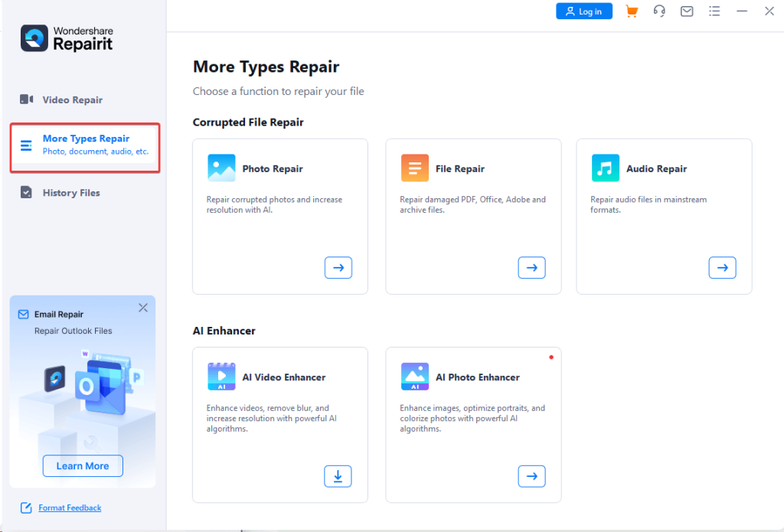Download AI Video Enhancer via download button
This screenshot has width=784, height=532.
338,475
